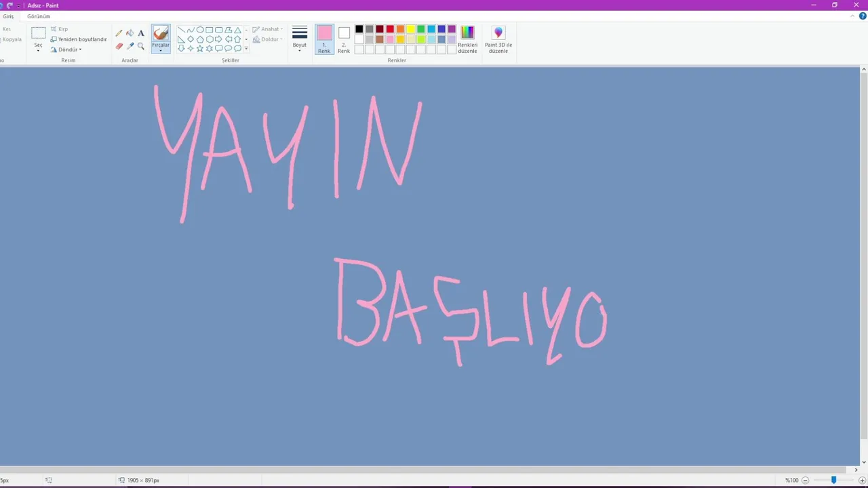Click the zoom out minus button
This screenshot has height=488, width=868.
coord(805,480)
